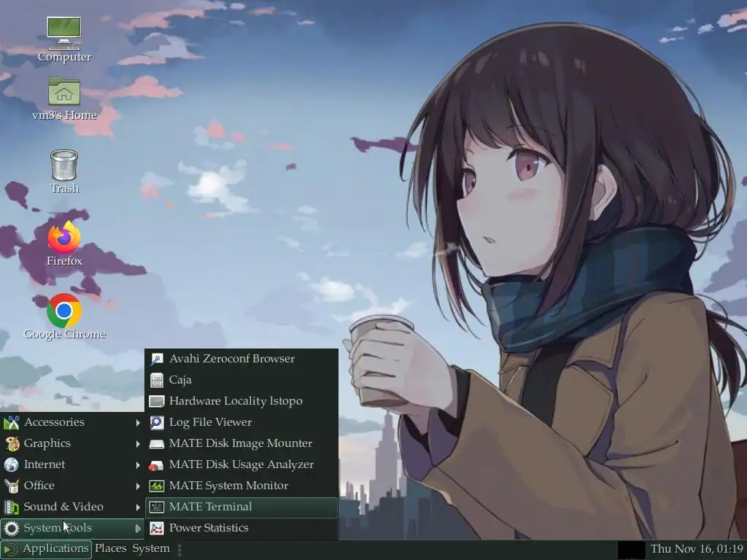Expand the Office submenu arrow
The image size is (747, 560).
(138, 486)
